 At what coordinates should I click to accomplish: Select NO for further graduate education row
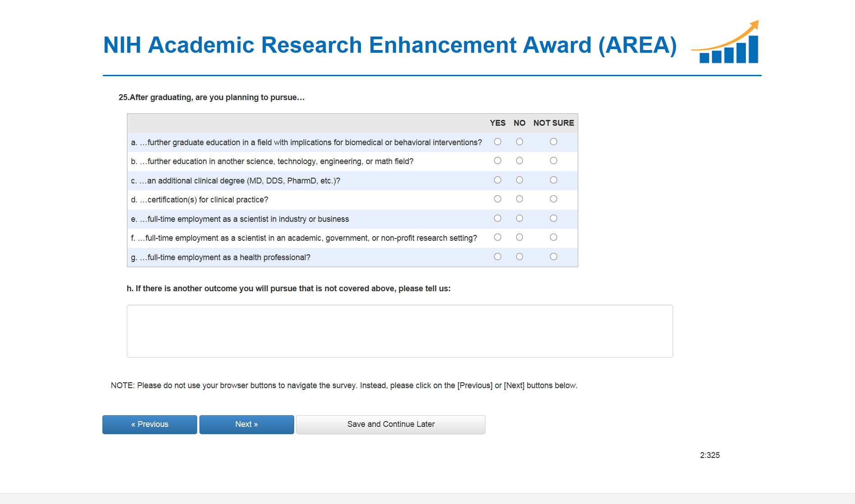point(520,142)
